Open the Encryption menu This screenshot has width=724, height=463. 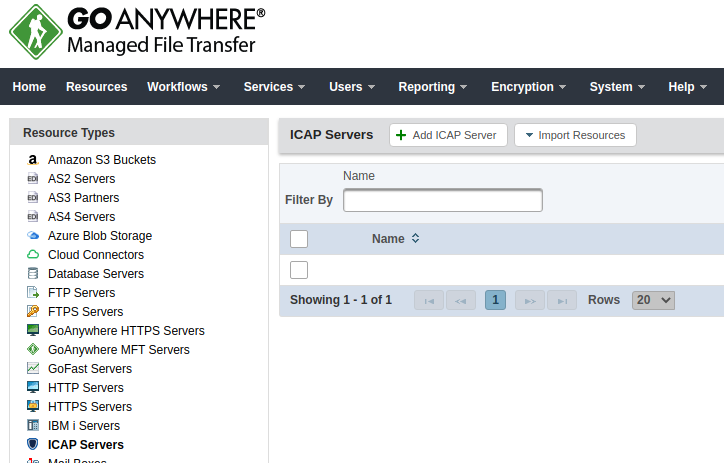click(528, 87)
